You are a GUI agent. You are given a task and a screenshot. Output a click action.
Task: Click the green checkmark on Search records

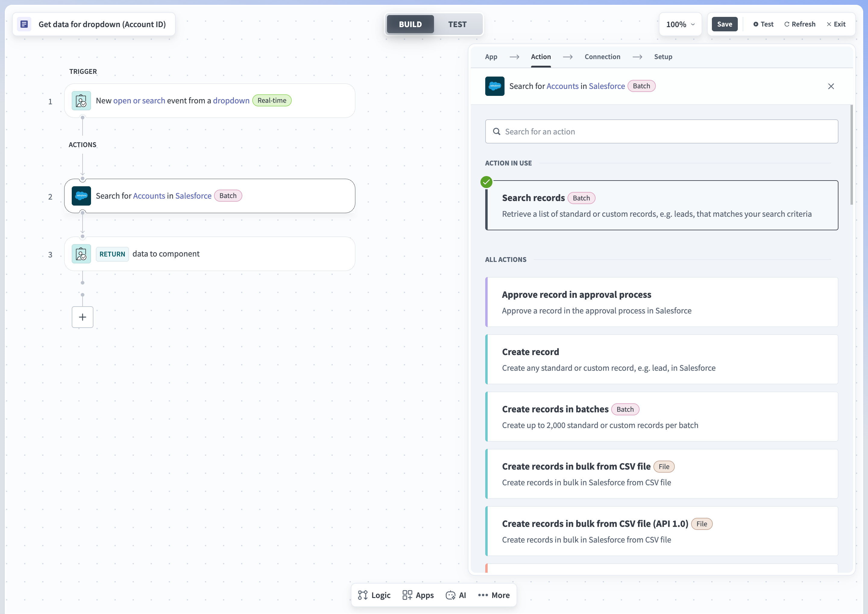point(486,182)
